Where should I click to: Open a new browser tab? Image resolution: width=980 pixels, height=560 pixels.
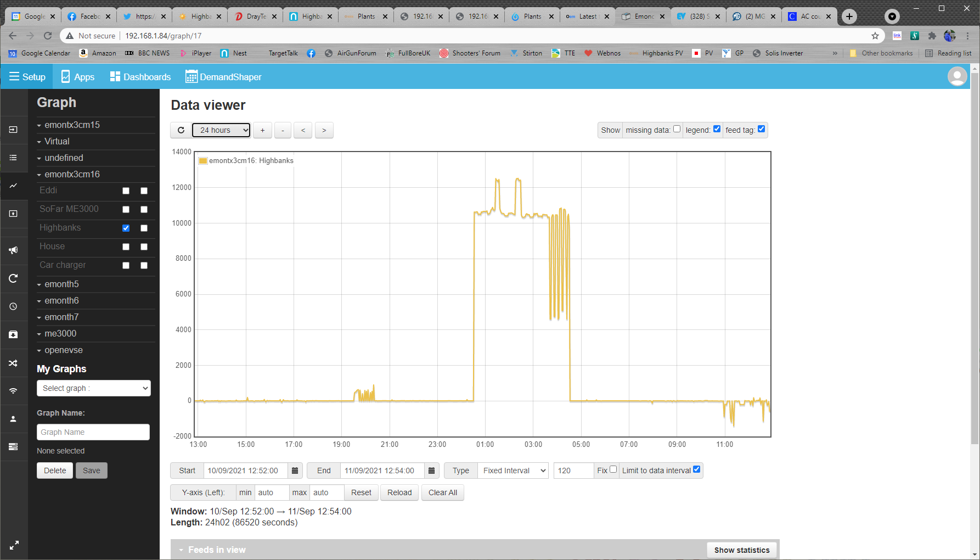[x=849, y=16]
